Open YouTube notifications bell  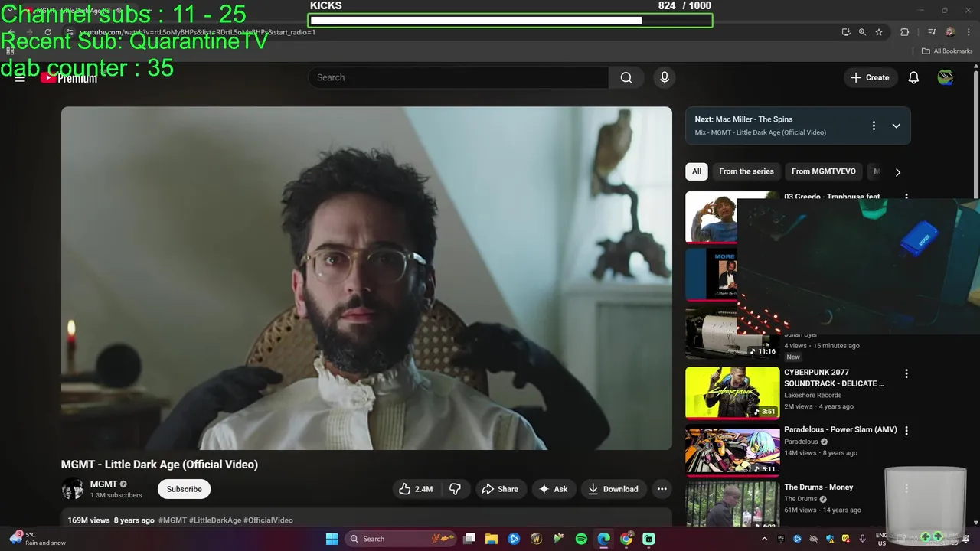pos(913,77)
